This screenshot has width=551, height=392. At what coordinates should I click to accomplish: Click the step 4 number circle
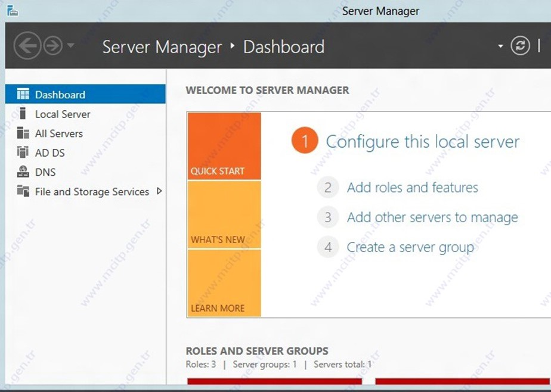328,247
